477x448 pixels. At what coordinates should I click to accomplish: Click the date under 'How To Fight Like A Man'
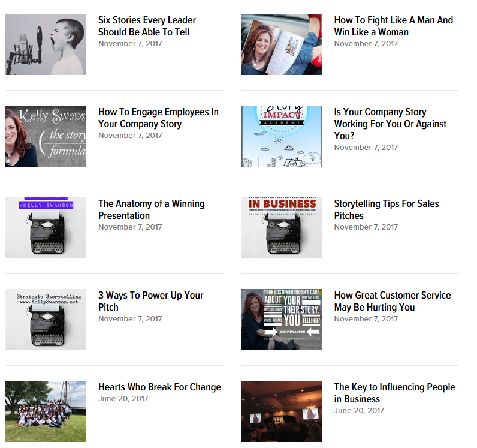(366, 44)
